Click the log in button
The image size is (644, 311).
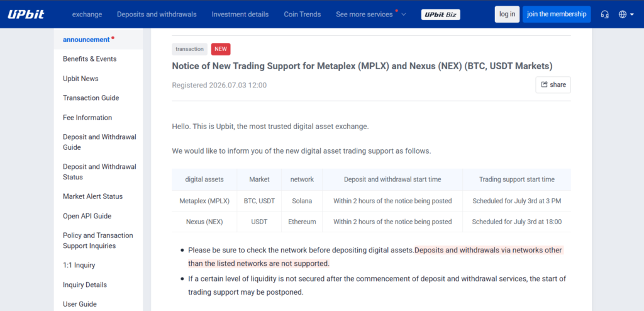coord(507,14)
